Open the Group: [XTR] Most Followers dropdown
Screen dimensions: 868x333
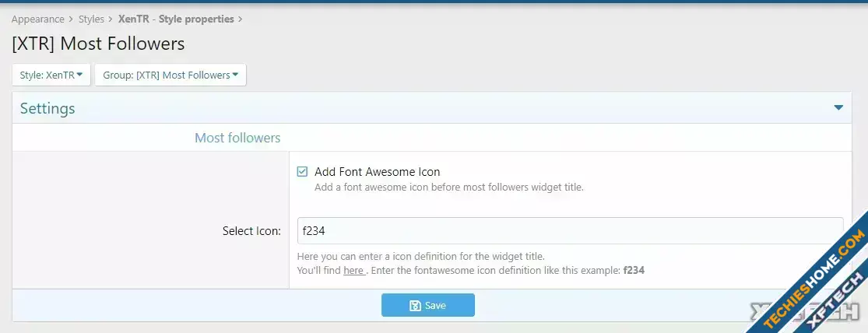tap(170, 75)
